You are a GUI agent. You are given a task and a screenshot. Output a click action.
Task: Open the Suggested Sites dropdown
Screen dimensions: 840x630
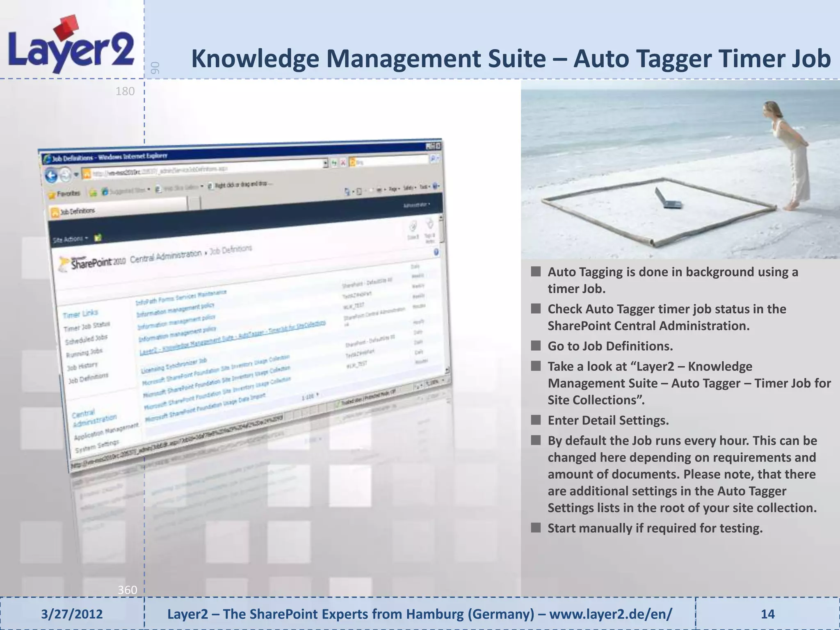click(x=126, y=190)
